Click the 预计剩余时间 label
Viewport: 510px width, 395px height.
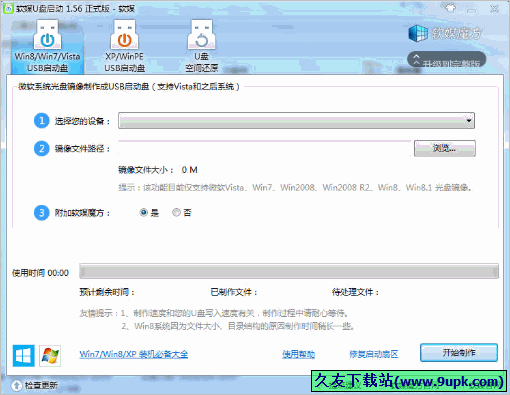pos(107,292)
